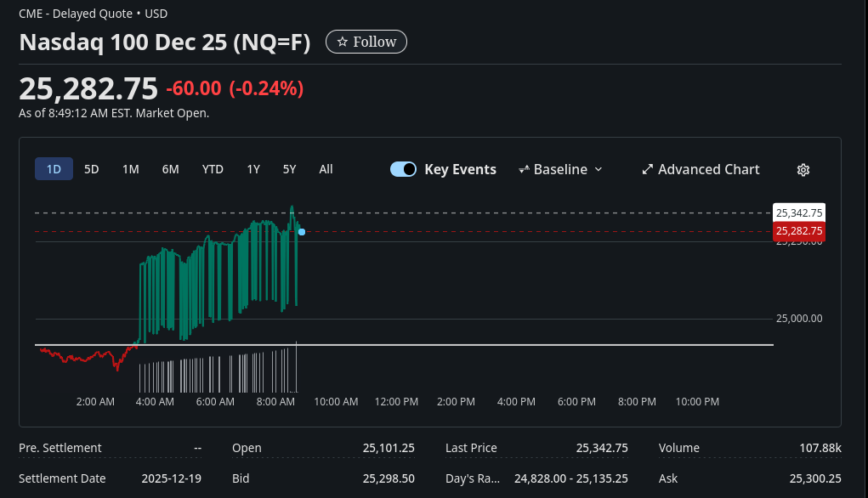Click the star icon in Follow button
868x498 pixels.
coord(343,42)
